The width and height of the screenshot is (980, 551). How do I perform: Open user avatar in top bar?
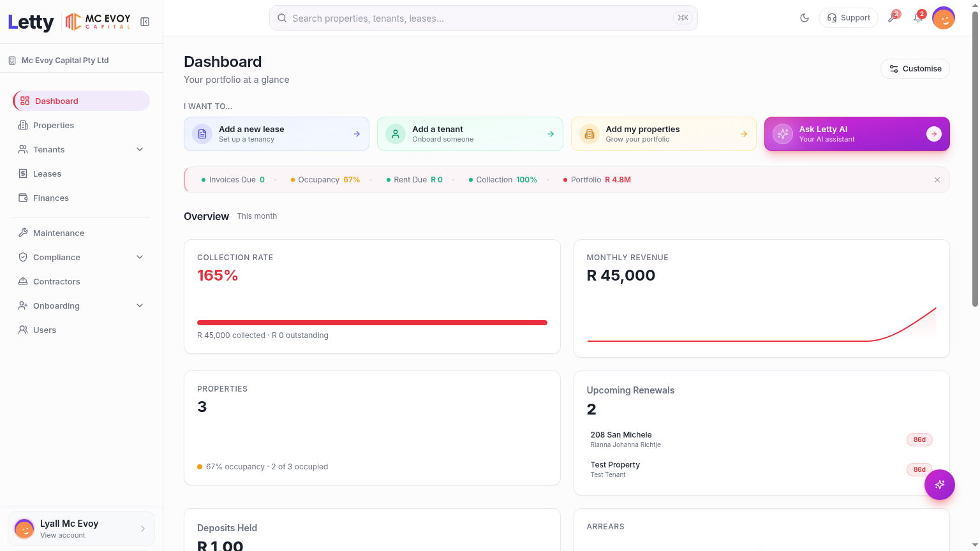point(944,18)
